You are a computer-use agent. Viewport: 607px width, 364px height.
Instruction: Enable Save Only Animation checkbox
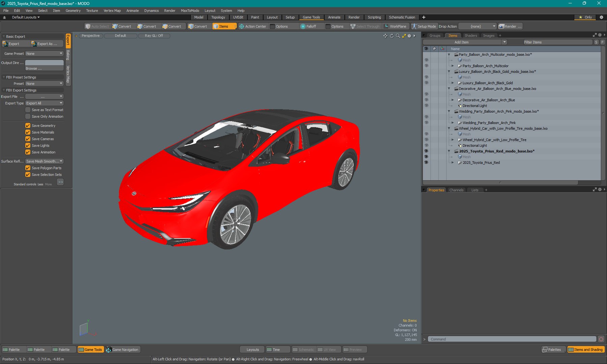28,117
